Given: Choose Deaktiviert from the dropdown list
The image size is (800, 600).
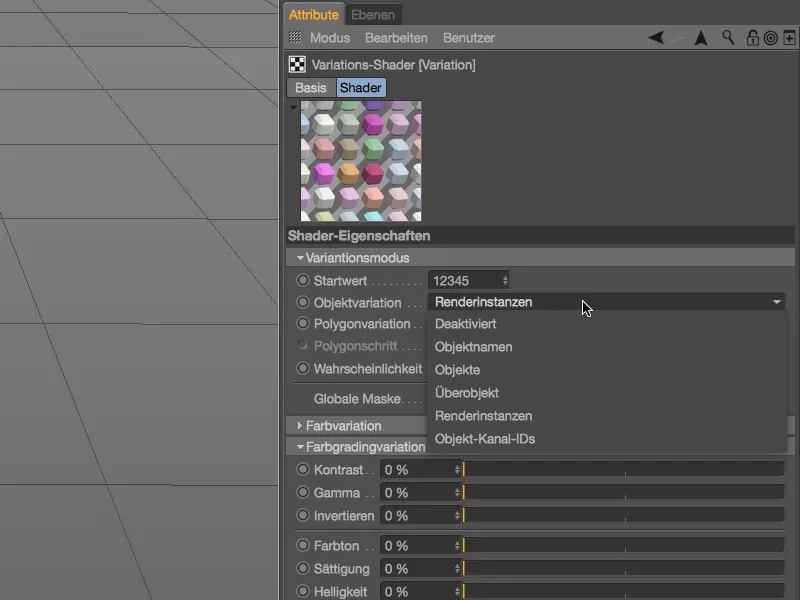Looking at the screenshot, I should 607,324.
